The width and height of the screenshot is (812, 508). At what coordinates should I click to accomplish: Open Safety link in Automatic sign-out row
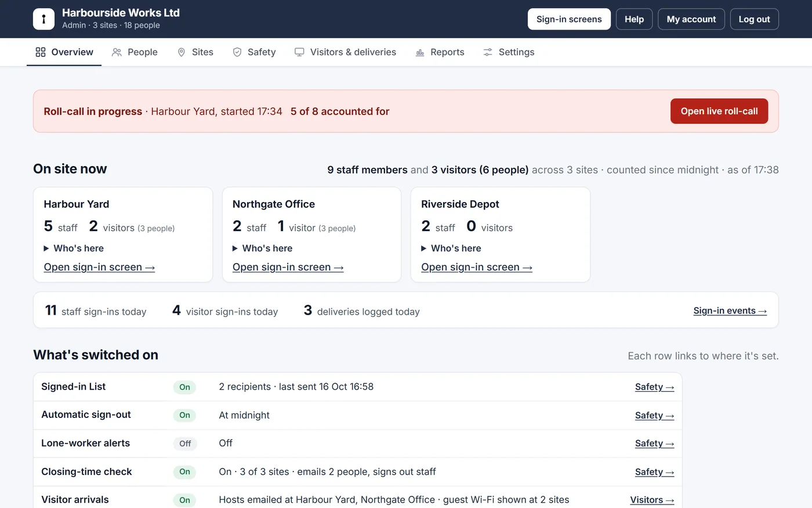(x=654, y=416)
